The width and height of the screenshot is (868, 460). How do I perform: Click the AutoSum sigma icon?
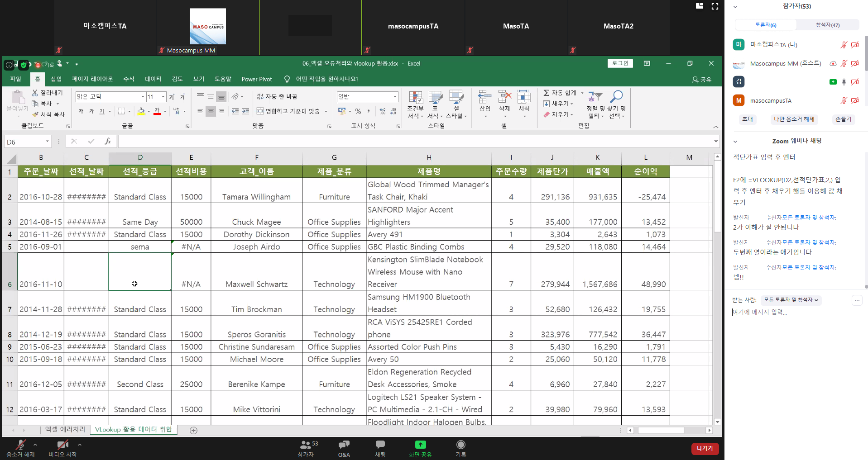point(547,93)
